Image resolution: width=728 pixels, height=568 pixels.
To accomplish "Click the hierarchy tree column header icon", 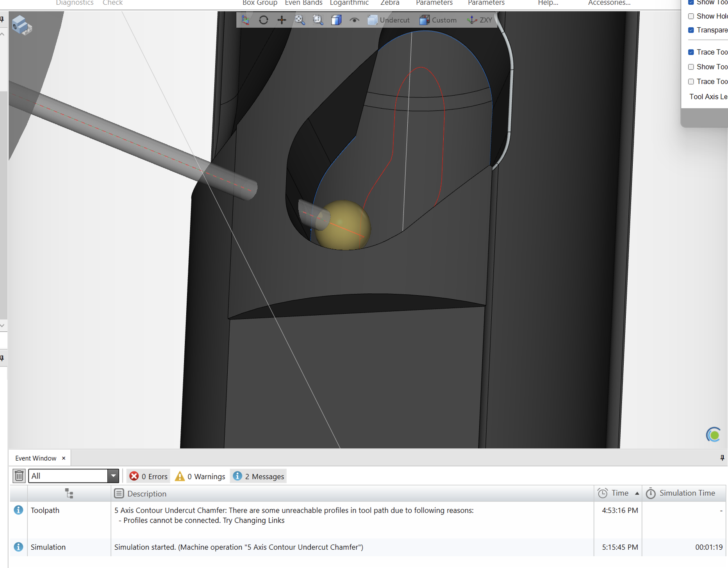I will click(69, 493).
